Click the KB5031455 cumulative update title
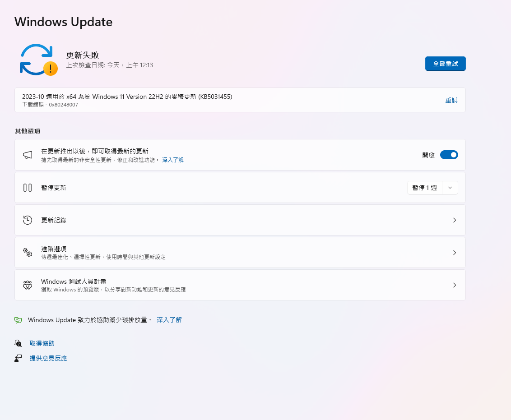Screen dimensions: 511x420 127,97
